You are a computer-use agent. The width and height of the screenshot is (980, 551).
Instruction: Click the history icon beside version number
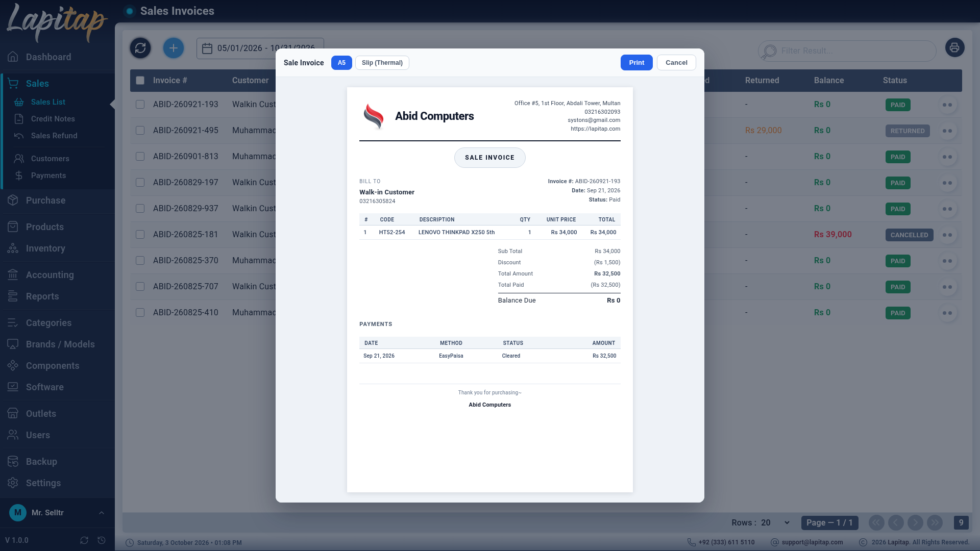point(102,540)
